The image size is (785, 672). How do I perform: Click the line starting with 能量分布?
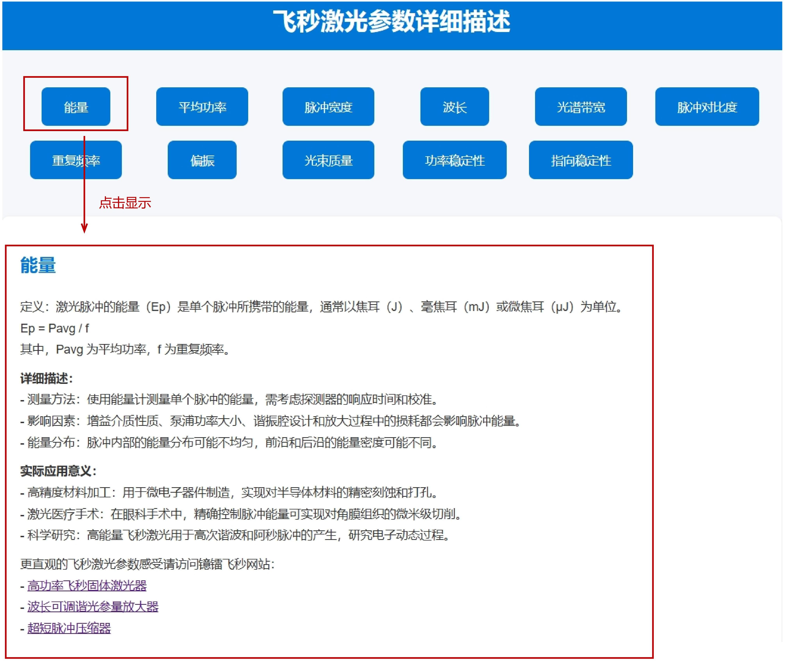tap(230, 442)
